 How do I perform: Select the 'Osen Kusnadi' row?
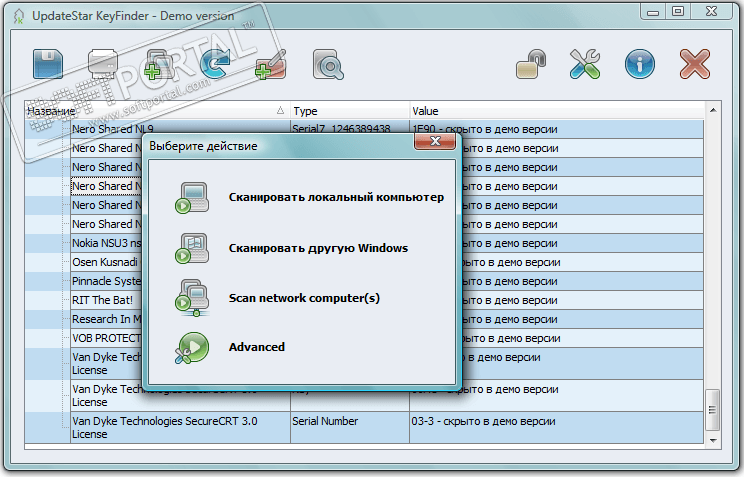tap(107, 262)
